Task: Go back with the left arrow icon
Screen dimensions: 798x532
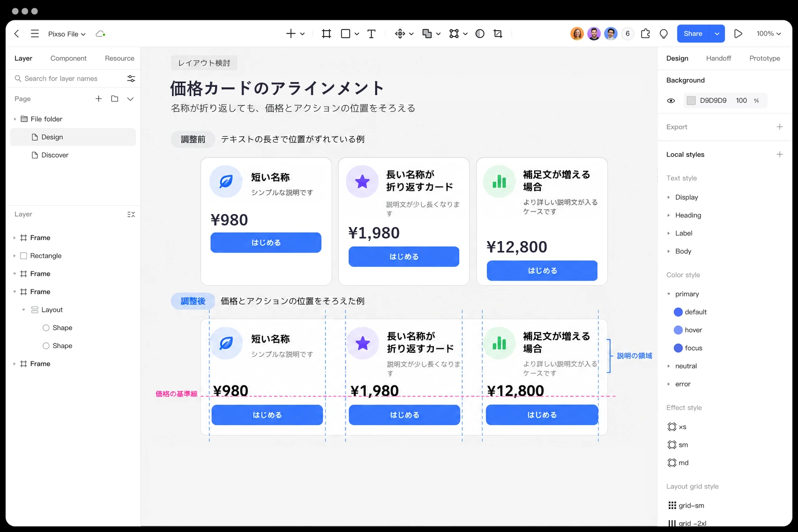Action: (17, 34)
